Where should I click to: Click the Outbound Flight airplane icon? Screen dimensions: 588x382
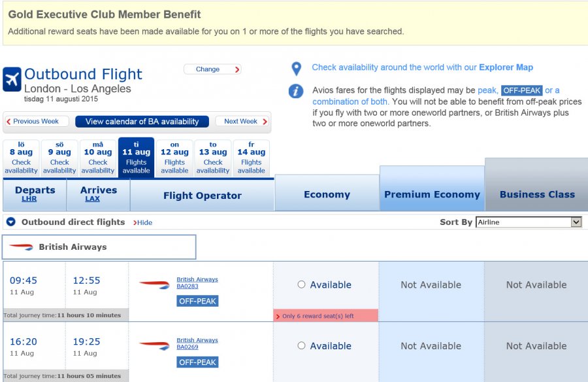click(12, 79)
